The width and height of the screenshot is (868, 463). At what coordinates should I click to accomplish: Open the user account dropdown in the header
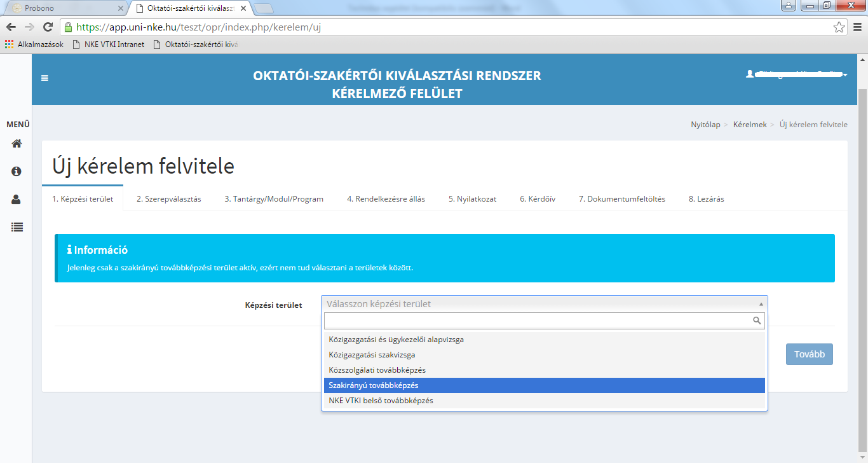797,74
